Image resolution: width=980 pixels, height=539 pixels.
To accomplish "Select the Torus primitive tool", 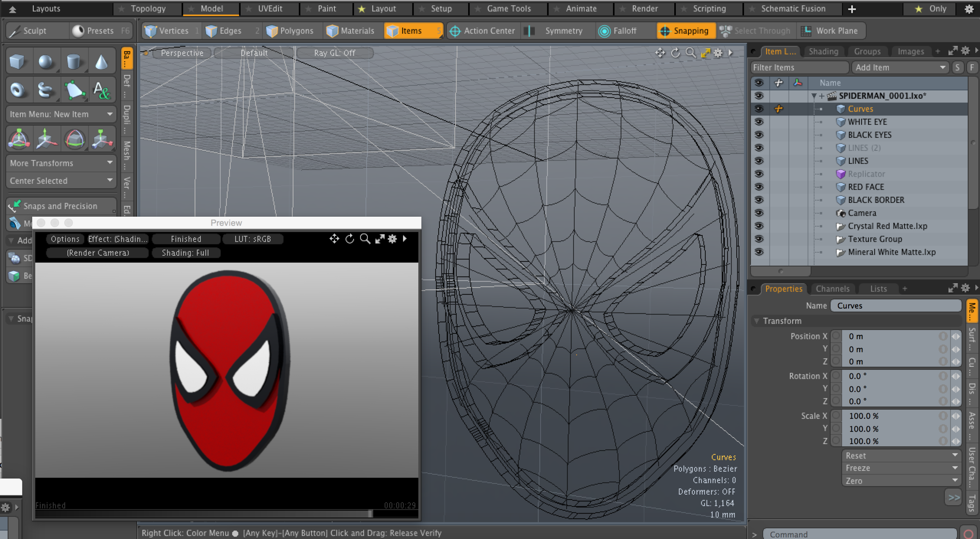I will [18, 89].
